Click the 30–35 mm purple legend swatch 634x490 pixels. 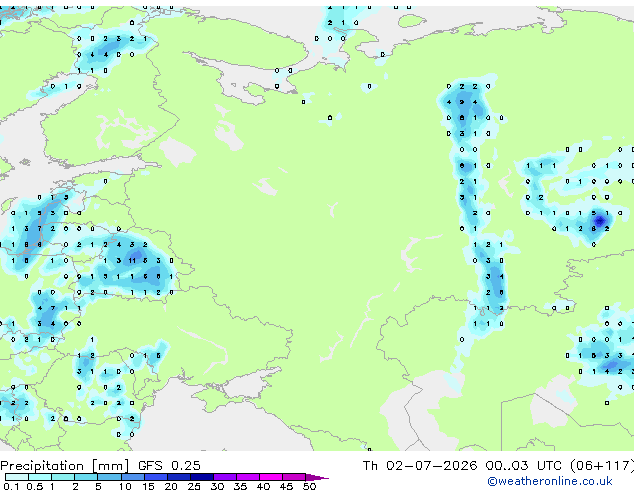[x=225, y=477]
